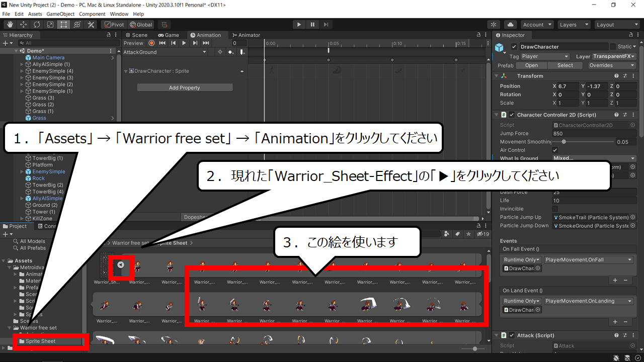Viewport: 644px width, 362px height.
Task: Open the cloud services icon
Action: (511, 24)
